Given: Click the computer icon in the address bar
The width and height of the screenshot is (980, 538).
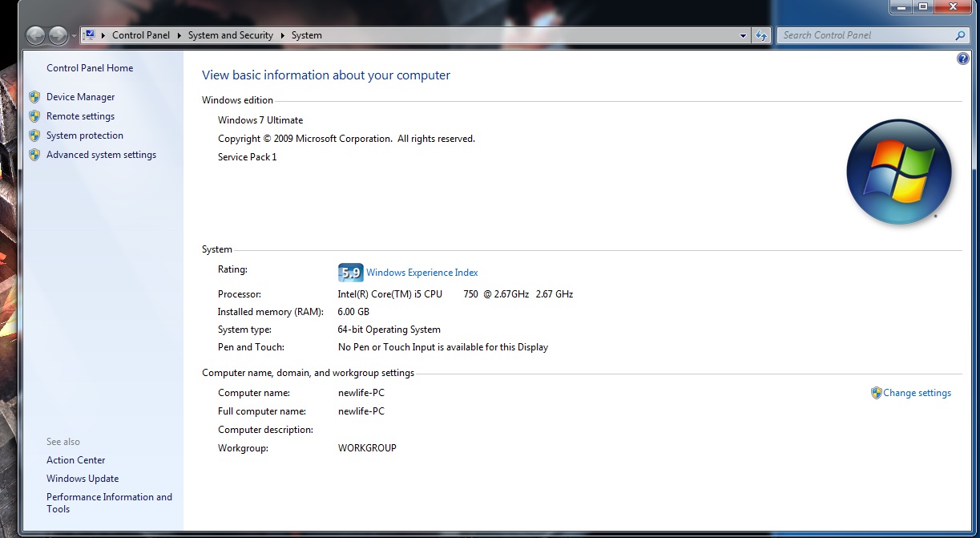Looking at the screenshot, I should pos(90,35).
